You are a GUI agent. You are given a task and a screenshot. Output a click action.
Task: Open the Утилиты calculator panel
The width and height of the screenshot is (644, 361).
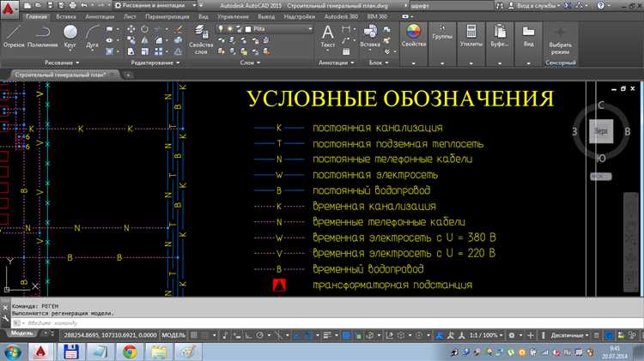pos(471,36)
